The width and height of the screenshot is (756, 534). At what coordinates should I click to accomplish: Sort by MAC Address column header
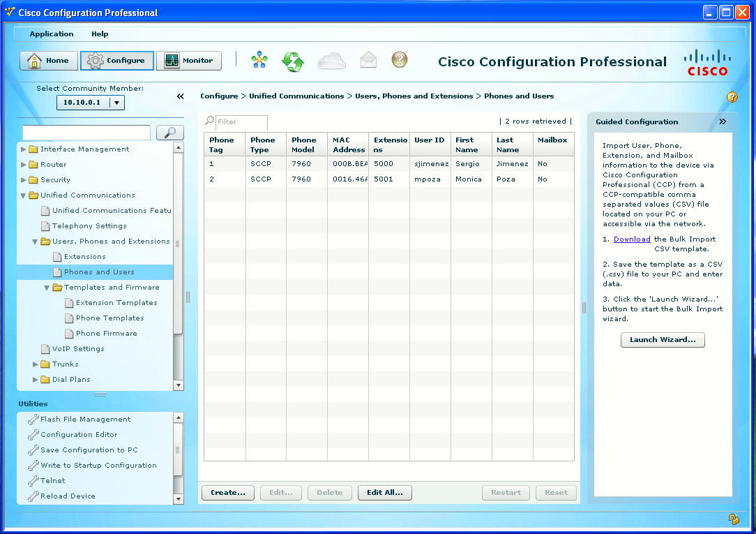pos(348,144)
